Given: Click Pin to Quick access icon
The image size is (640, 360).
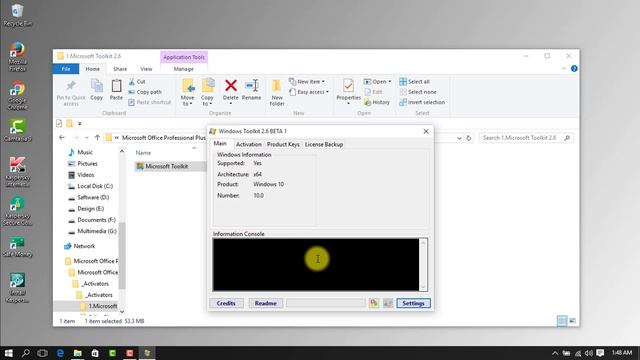Looking at the screenshot, I should tap(71, 92).
